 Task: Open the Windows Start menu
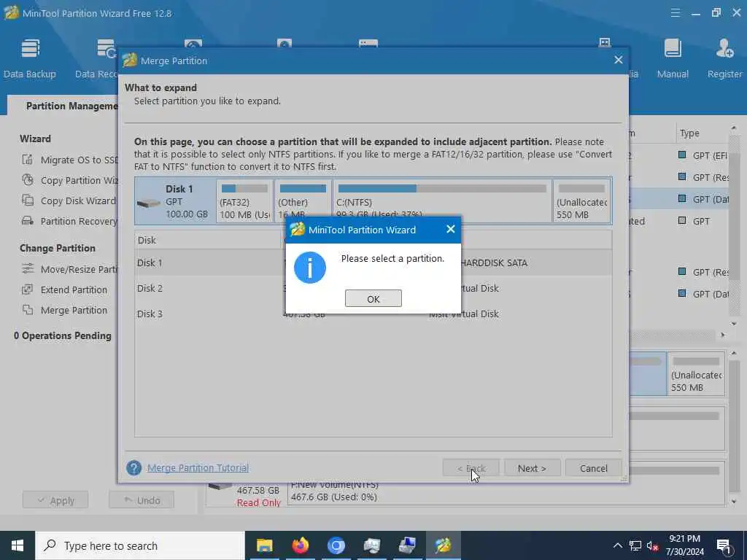pyautogui.click(x=18, y=545)
